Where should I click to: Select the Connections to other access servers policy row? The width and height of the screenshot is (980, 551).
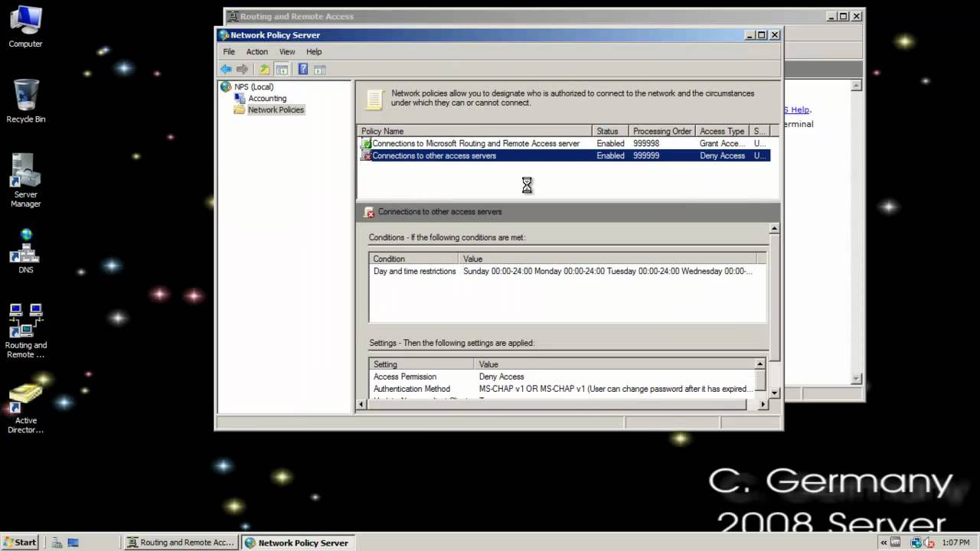tap(563, 155)
